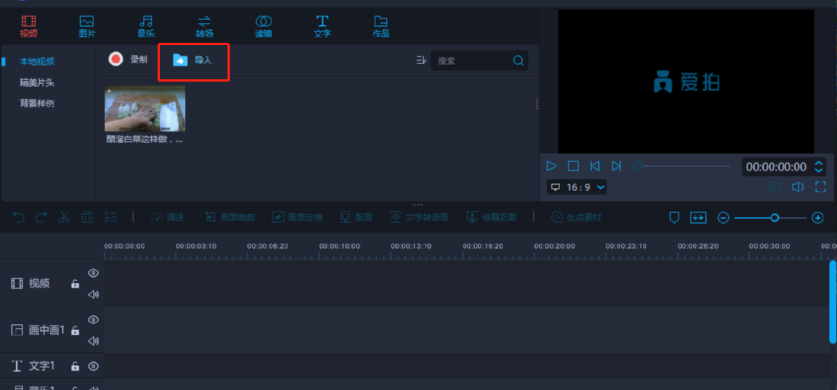Viewport: 837px width, 390px height.
Task: Click the timecode up/down stepper arrows
Action: pos(819,167)
